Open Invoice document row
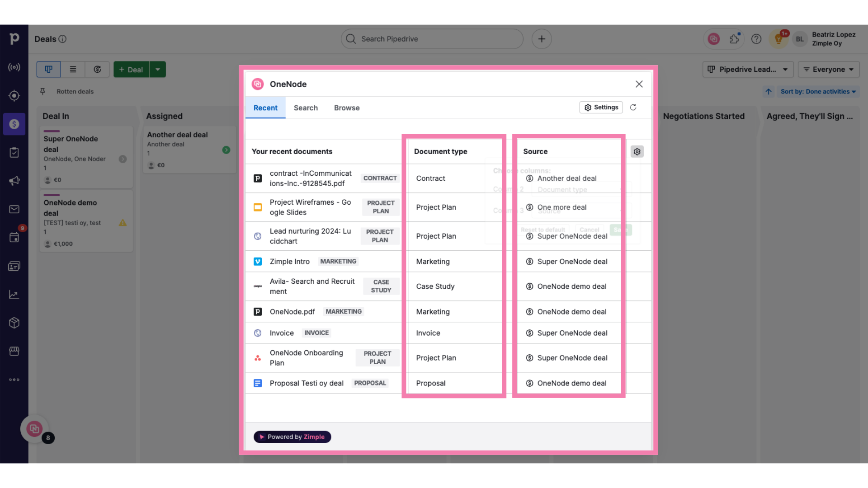868x488 pixels. [x=282, y=333]
